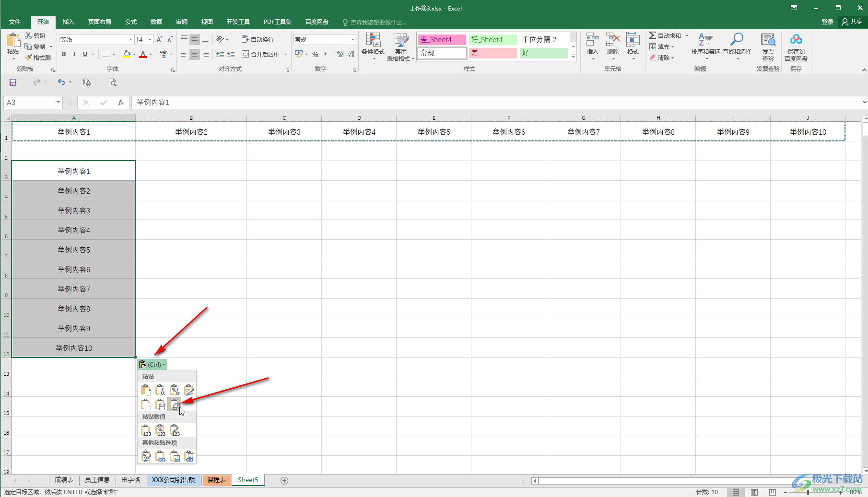
Task: Open the number format dropdown (常规)
Action: coord(352,39)
